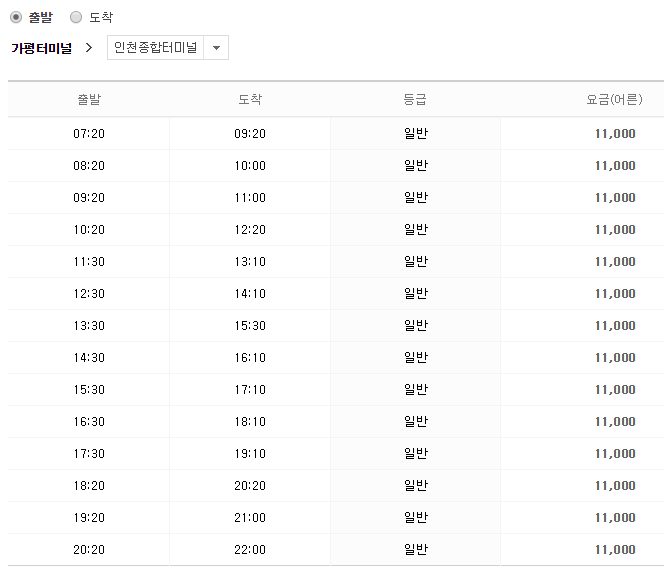Image resolution: width=664 pixels, height=567 pixels.
Task: Click the 11:00 arrival time cell
Action: [250, 198]
